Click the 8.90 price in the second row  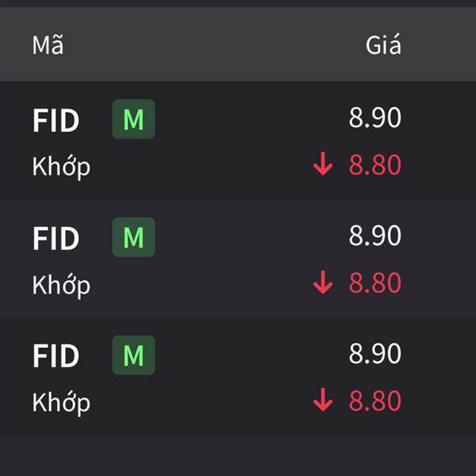(x=375, y=236)
